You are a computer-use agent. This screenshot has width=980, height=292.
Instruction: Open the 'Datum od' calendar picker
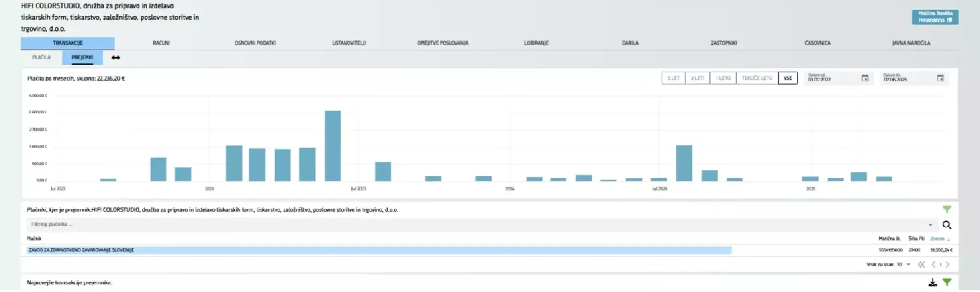(x=865, y=78)
